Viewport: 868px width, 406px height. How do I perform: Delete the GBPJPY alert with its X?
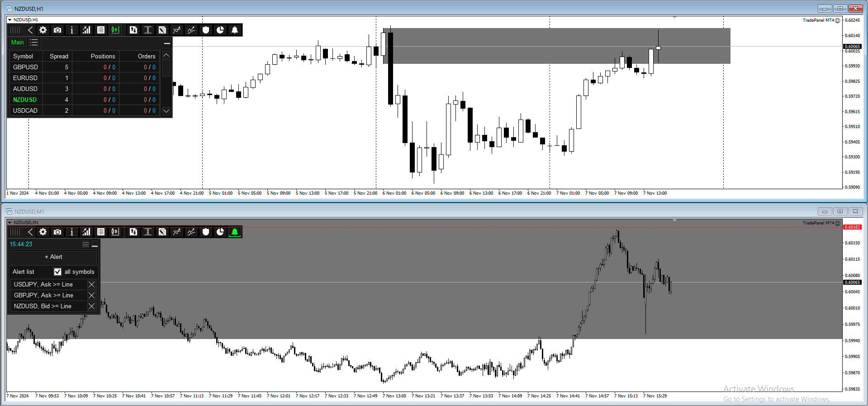click(91, 295)
